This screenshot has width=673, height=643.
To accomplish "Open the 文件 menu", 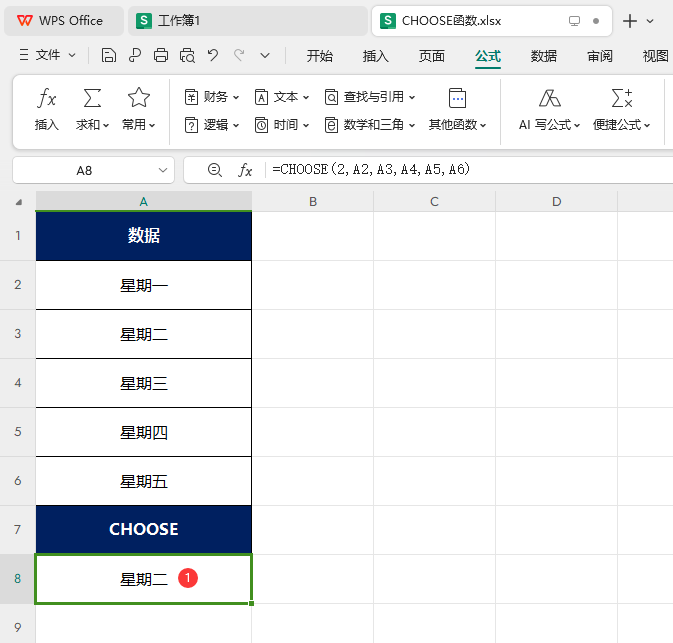I will (47, 55).
